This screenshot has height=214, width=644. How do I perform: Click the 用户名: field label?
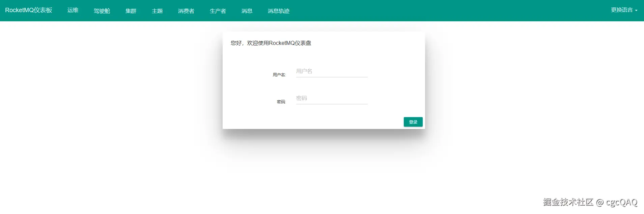tap(279, 75)
